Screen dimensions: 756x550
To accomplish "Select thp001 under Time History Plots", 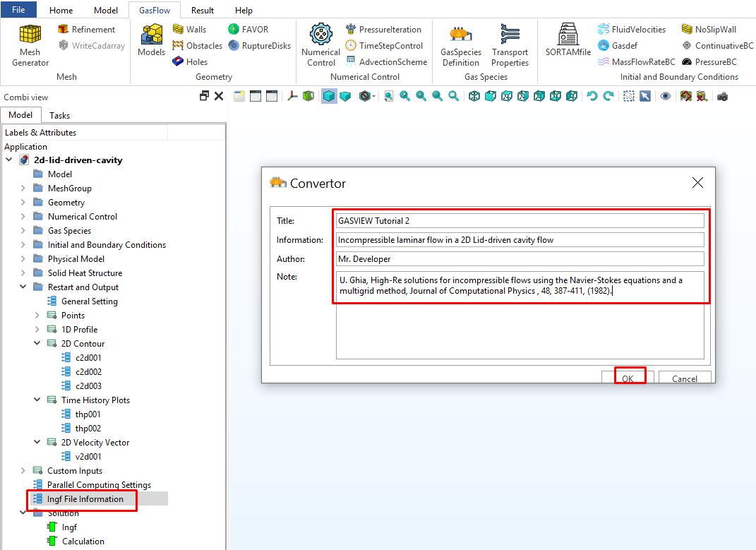I will [88, 414].
